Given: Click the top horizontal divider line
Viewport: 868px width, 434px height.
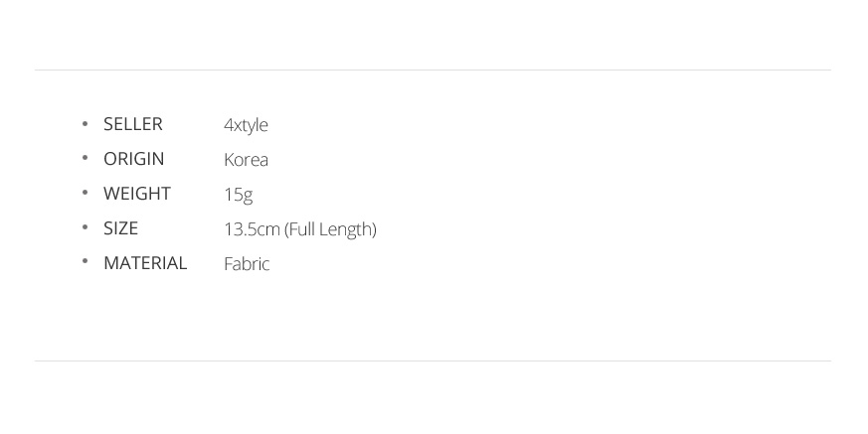Looking at the screenshot, I should click(433, 70).
